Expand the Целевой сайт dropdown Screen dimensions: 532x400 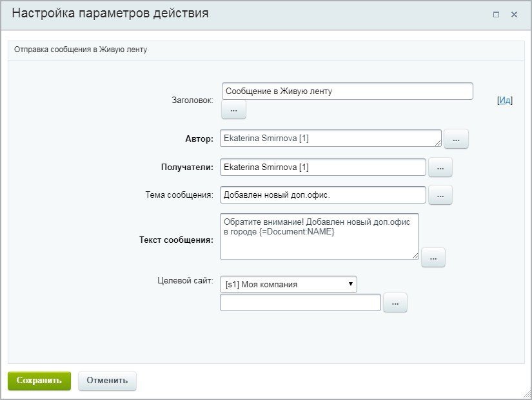(x=288, y=284)
